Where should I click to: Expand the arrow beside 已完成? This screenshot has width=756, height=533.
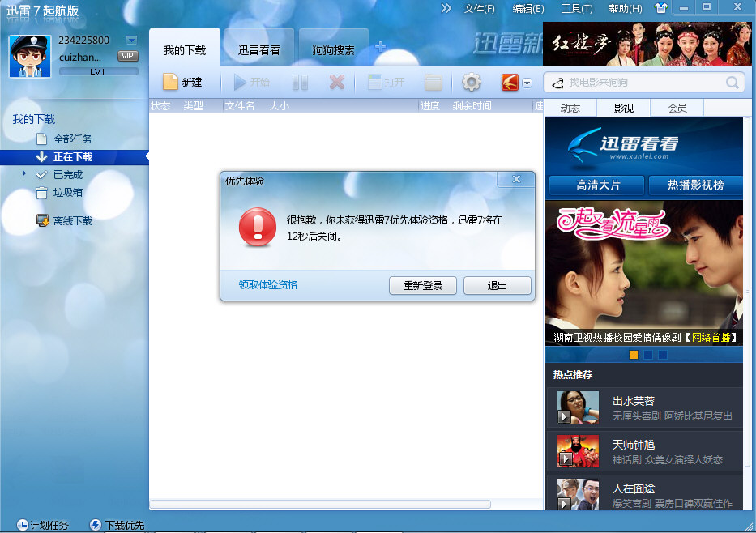coord(23,173)
